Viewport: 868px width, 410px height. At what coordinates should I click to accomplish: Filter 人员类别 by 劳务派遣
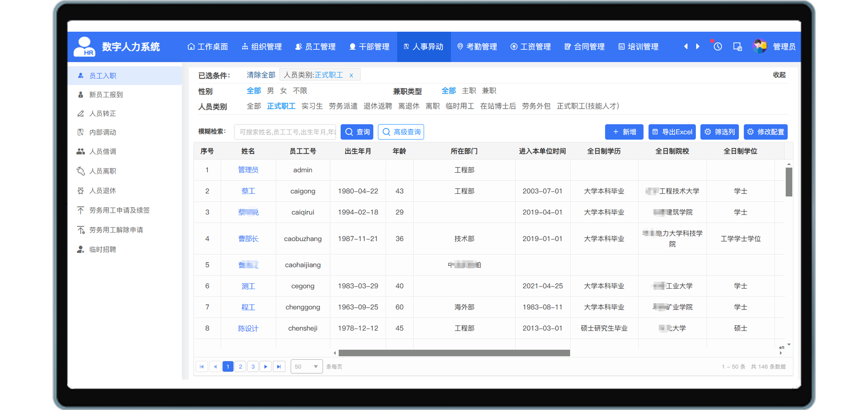(343, 106)
